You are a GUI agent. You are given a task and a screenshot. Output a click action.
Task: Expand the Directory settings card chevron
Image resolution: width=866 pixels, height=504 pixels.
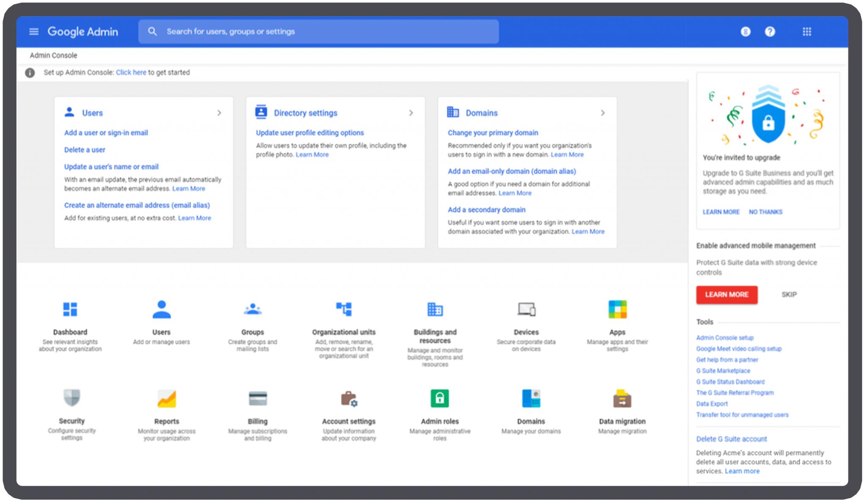pyautogui.click(x=411, y=113)
